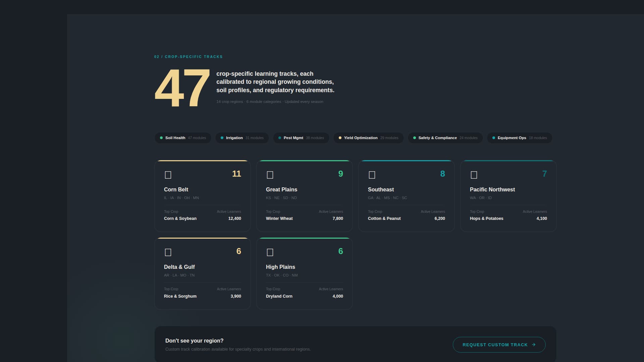Filter by the Irrigation category chip
Viewport: 644px width, 362px height.
(242, 138)
